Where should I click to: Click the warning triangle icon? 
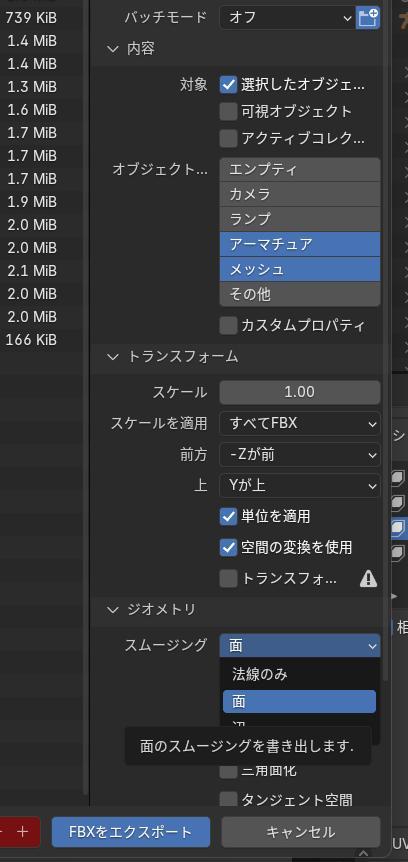coord(368,578)
